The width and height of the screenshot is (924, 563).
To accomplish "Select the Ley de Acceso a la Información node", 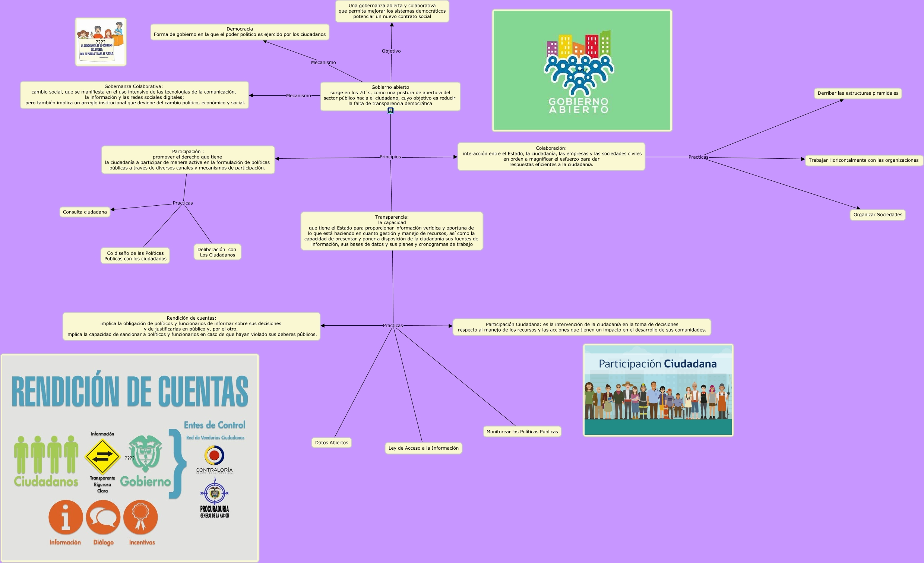I will click(423, 448).
